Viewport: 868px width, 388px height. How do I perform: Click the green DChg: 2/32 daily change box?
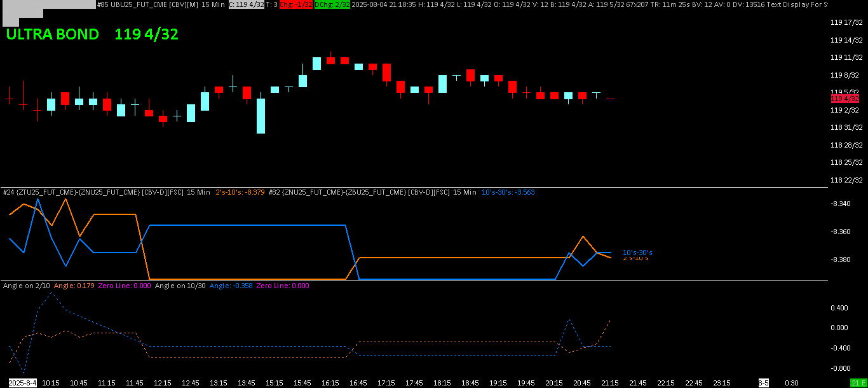tap(332, 4)
